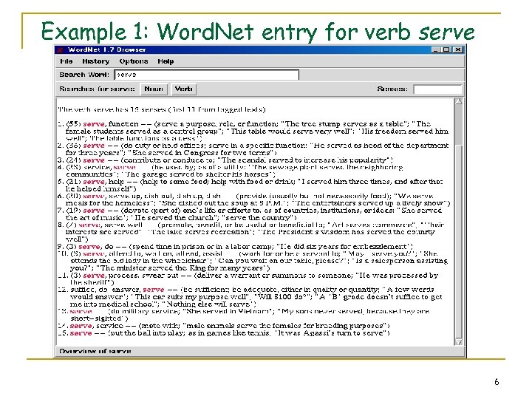Click sense 13 'do military service' entry
Image resolution: width=532 pixels, height=399 pixels.
[x=244, y=315]
